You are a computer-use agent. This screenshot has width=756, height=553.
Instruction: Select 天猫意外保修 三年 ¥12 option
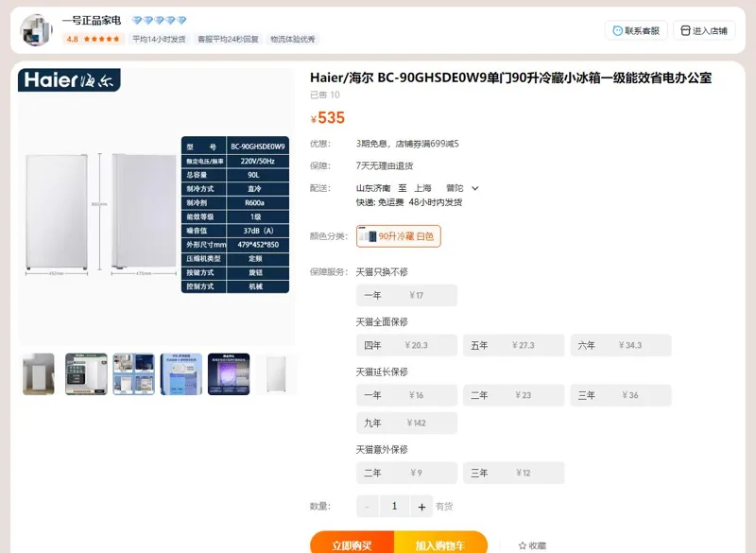(513, 473)
